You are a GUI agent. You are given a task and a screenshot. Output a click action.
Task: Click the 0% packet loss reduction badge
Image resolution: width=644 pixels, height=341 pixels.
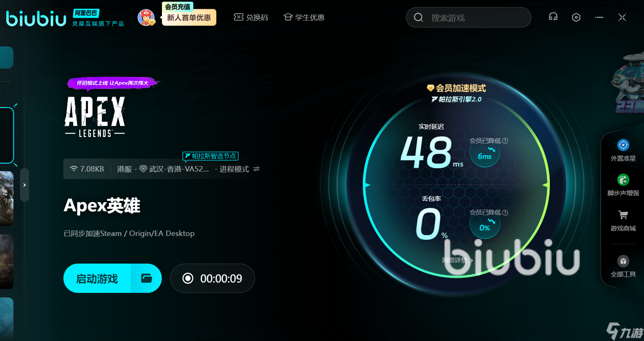pos(485,226)
